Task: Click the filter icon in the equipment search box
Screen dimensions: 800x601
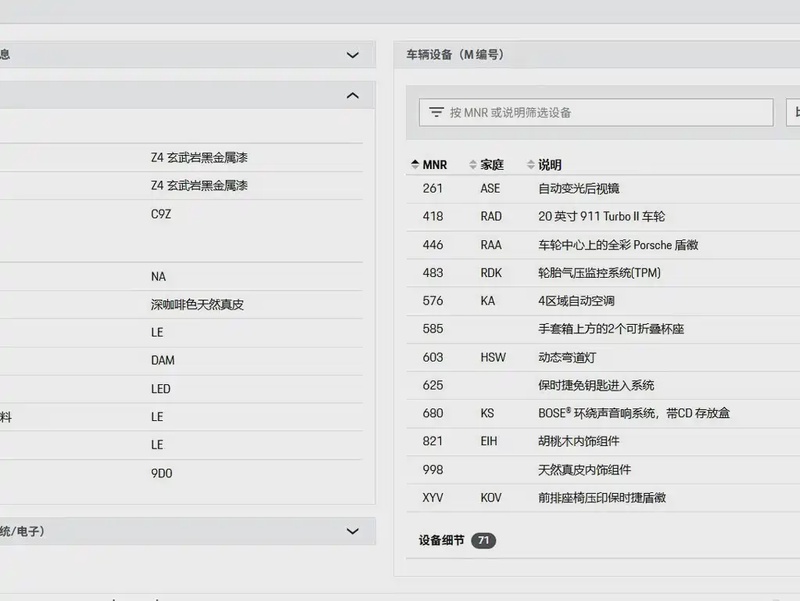Action: pyautogui.click(x=436, y=113)
